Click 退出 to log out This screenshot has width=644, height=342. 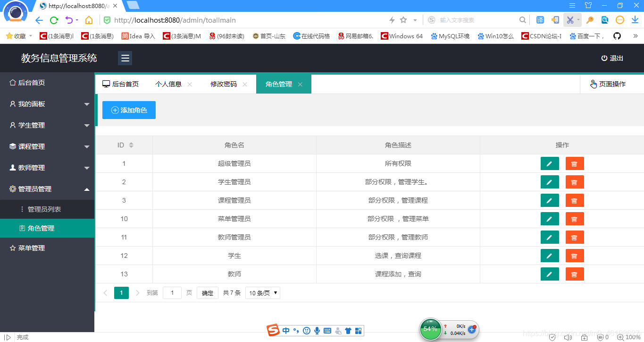click(612, 58)
